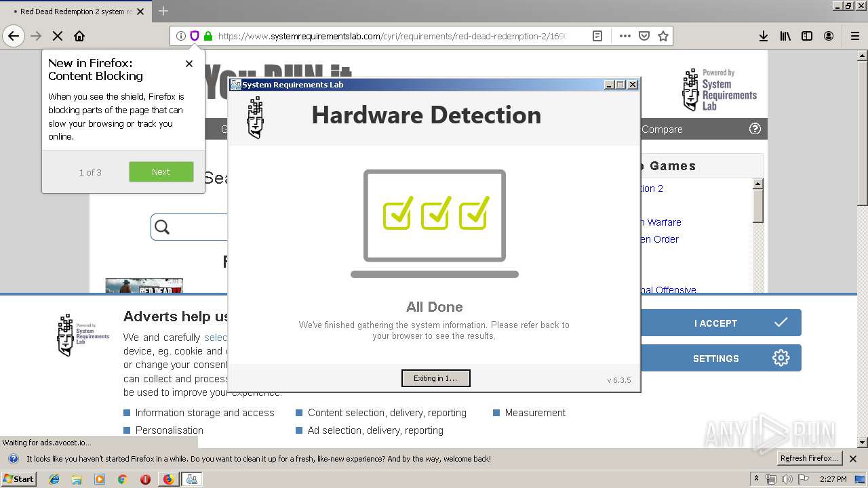Open the Windows Start menu
Image resolution: width=868 pixels, height=488 pixels.
[18, 479]
